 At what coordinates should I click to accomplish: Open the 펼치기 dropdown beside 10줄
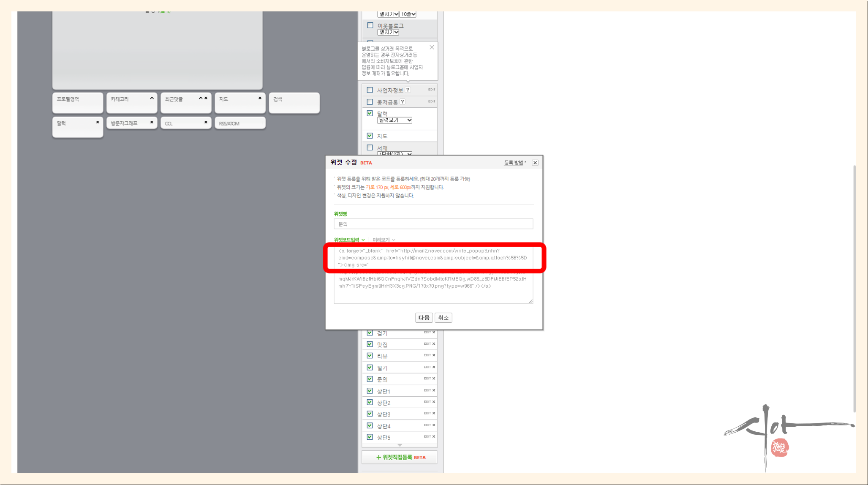pyautogui.click(x=388, y=14)
